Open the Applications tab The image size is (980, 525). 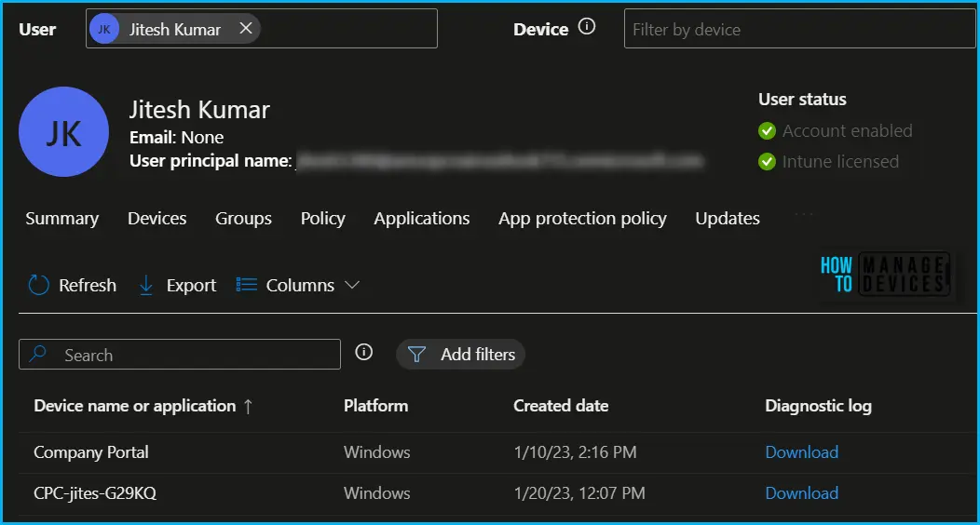tap(421, 219)
